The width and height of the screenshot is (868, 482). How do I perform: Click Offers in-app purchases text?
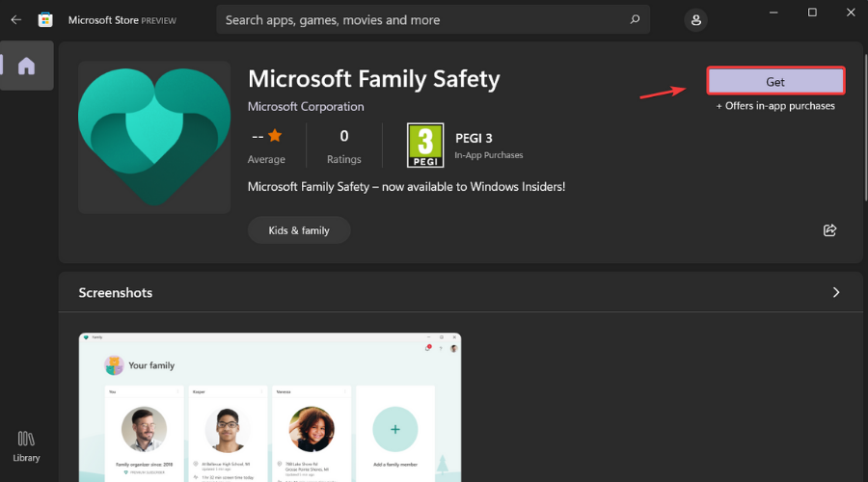775,106
